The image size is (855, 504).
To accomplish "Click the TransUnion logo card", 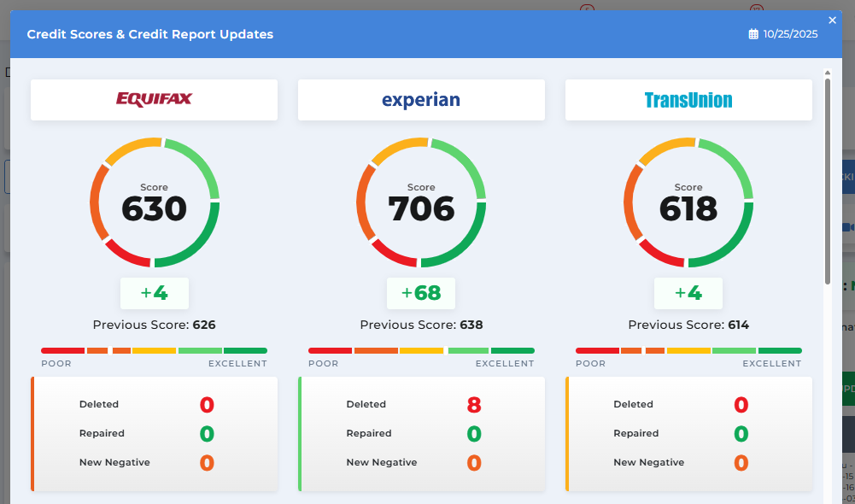I will click(x=688, y=100).
